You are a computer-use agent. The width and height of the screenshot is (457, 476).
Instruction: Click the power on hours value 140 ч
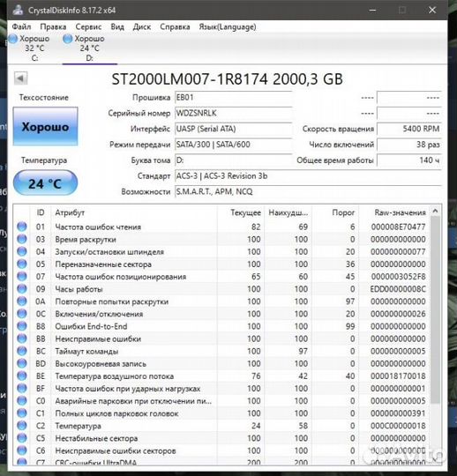coord(409,160)
